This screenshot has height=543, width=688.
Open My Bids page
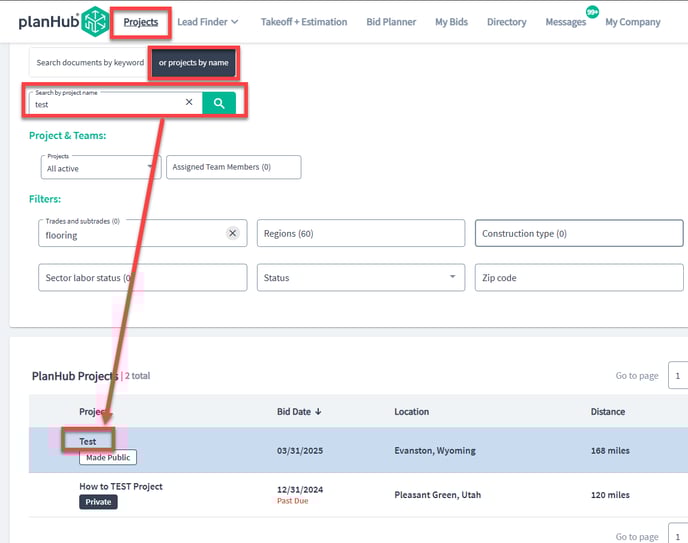pos(451,22)
